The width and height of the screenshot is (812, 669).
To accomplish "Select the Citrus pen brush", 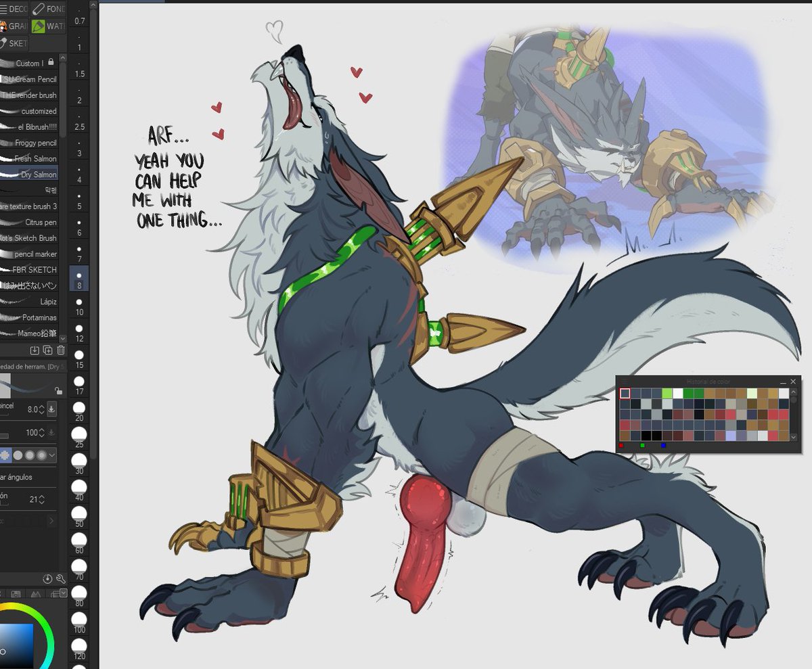I will coord(29,222).
